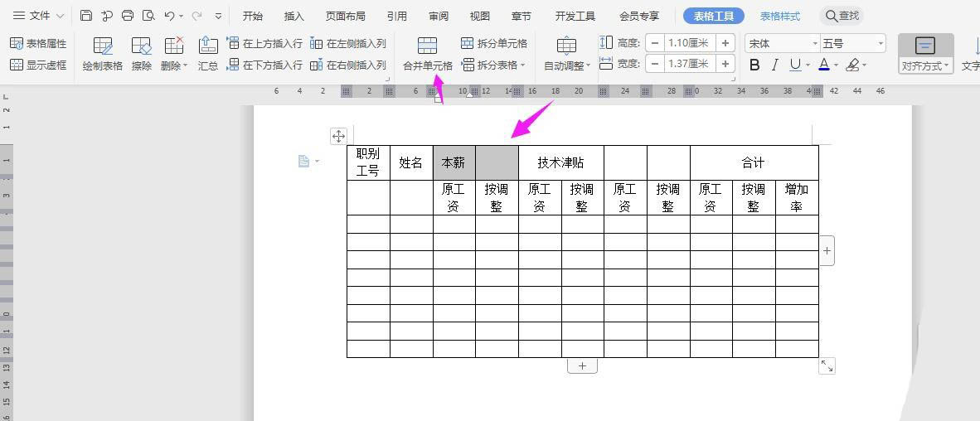The width and height of the screenshot is (980, 421).
Task: Click the table resize handle at bottom-right corner
Action: click(x=827, y=366)
